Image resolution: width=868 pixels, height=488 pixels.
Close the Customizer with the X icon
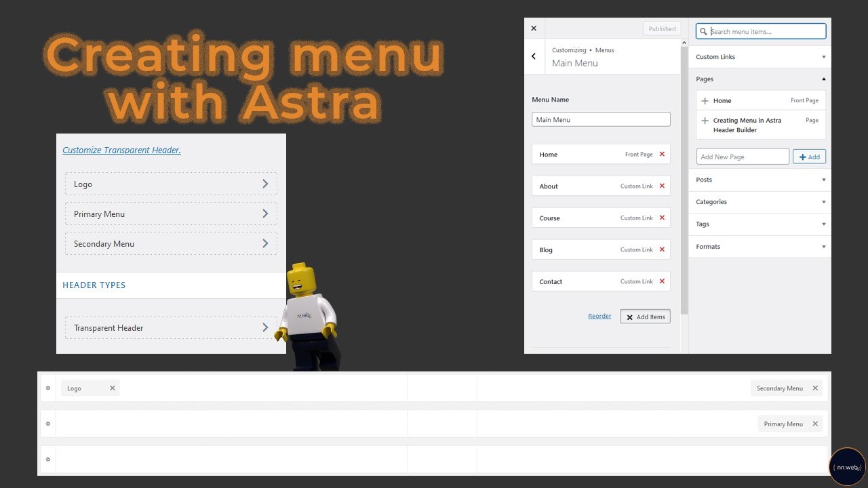pos(534,28)
